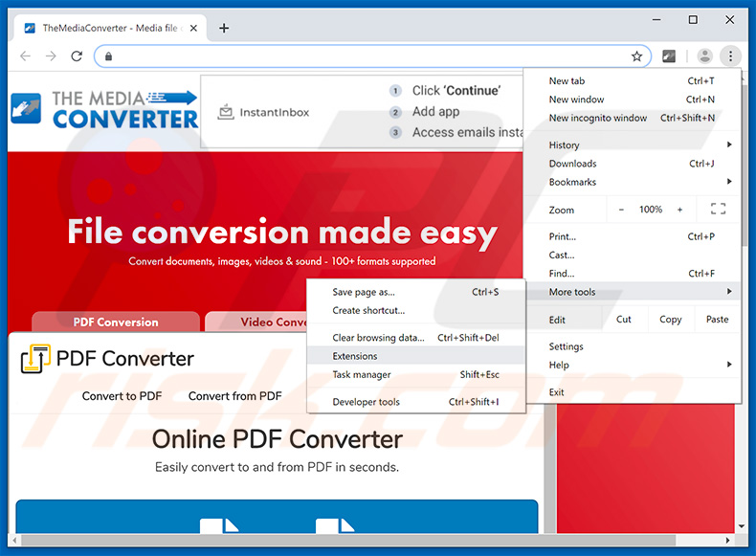756x556 pixels.
Task: Click the scroll-right arrow at bottom
Action: [x=727, y=541]
